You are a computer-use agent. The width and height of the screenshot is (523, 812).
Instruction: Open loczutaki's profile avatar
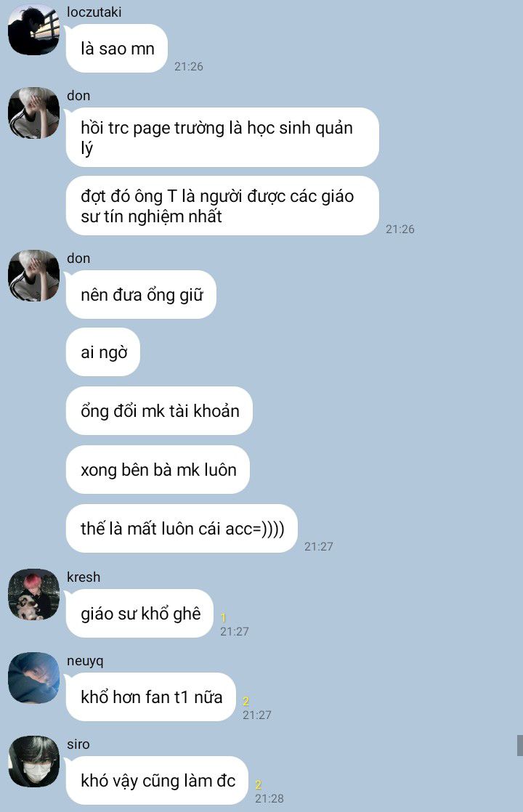(33, 30)
